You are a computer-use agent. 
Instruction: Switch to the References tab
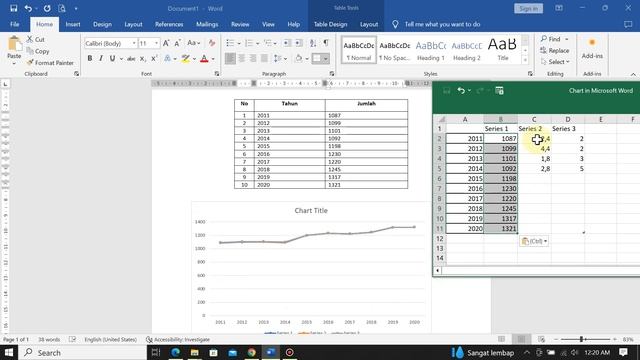(169, 24)
